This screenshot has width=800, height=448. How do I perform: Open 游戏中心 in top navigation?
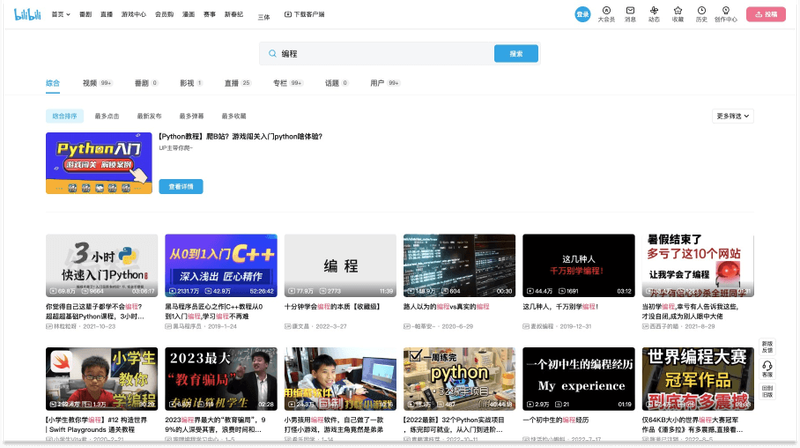tap(134, 14)
